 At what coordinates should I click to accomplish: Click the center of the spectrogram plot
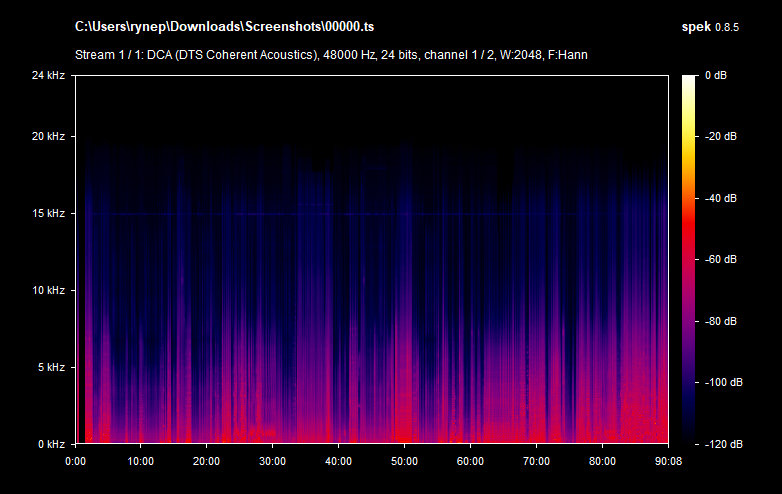372,259
